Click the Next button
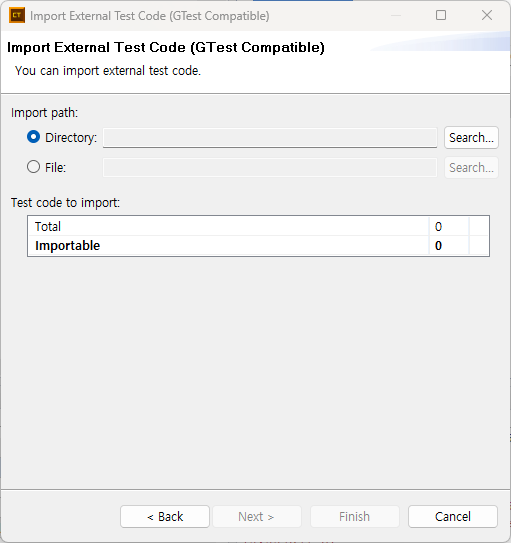 [x=257, y=516]
